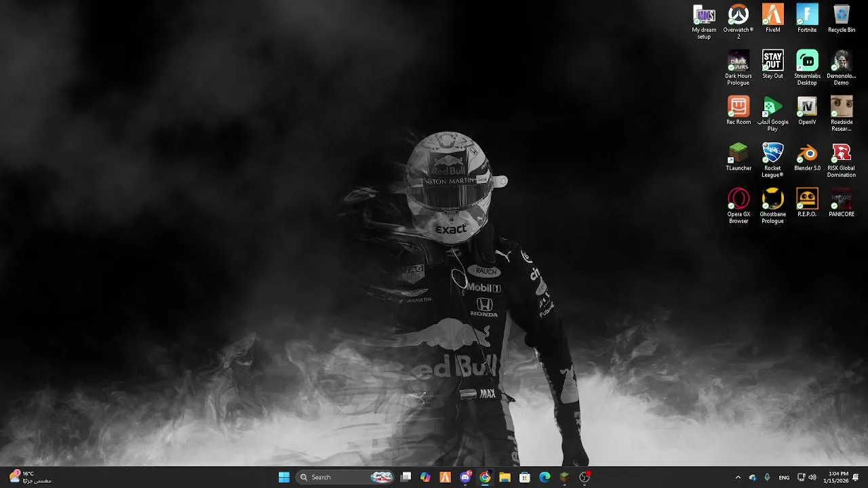Open the last taskbar app with red dot

[585, 477]
